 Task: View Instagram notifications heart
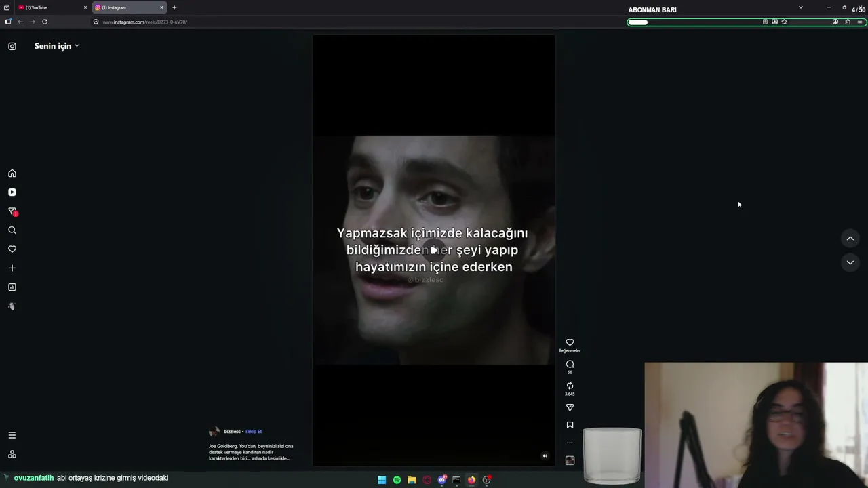pos(12,249)
